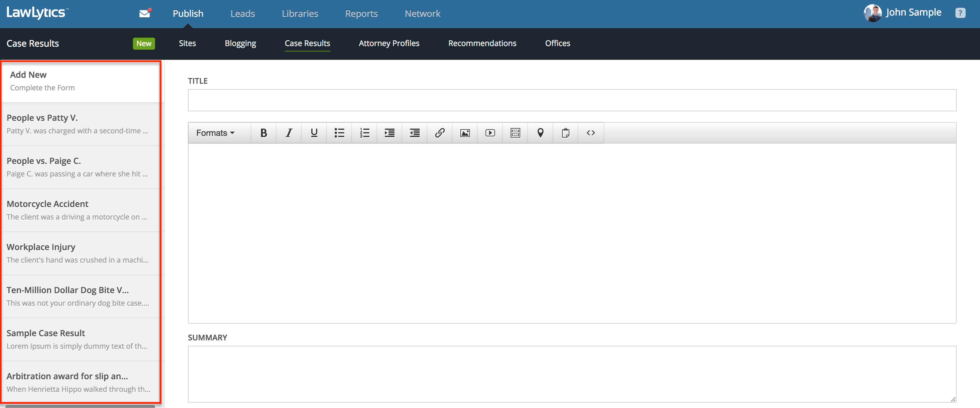Open the Recommendations section
Screen dimensions: 980x408
pyautogui.click(x=482, y=43)
